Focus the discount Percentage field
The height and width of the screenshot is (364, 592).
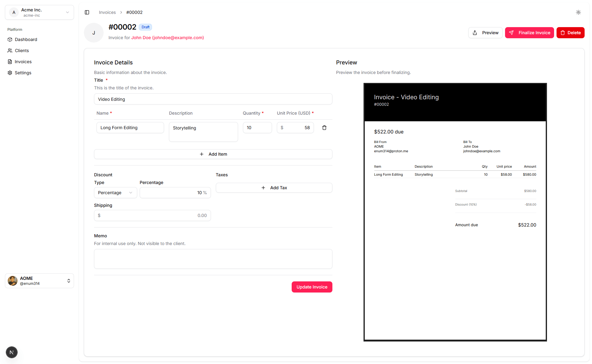(x=175, y=193)
